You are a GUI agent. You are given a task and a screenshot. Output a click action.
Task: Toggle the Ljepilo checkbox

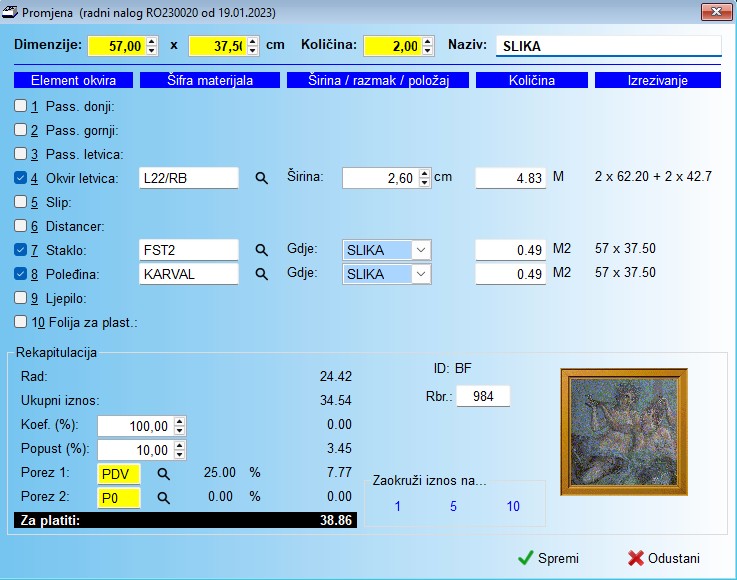21,297
